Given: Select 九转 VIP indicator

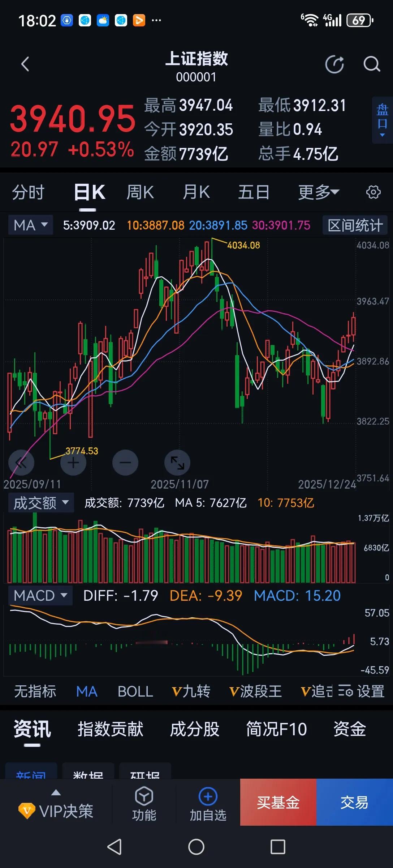Looking at the screenshot, I should click(x=191, y=691).
